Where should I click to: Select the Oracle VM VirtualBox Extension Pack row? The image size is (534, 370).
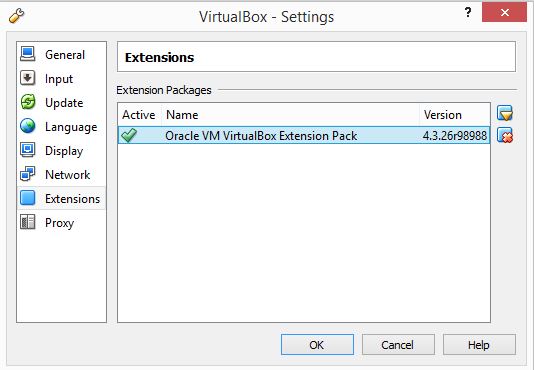[304, 135]
